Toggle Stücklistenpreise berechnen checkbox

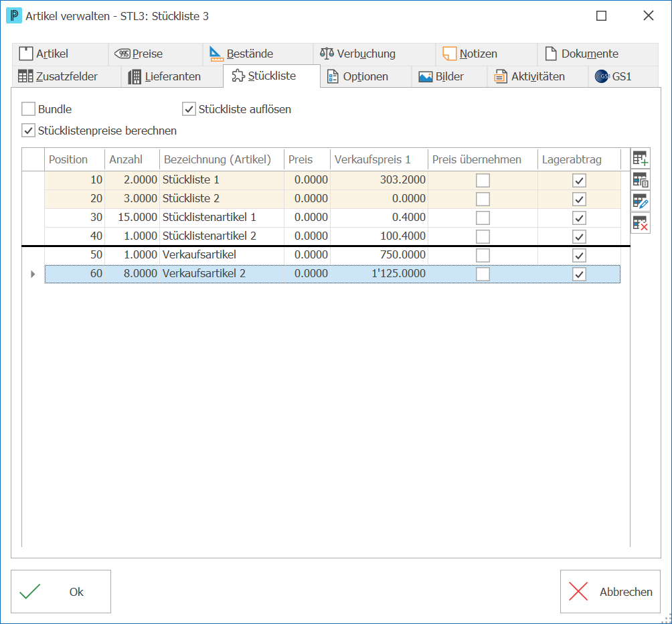tap(28, 131)
